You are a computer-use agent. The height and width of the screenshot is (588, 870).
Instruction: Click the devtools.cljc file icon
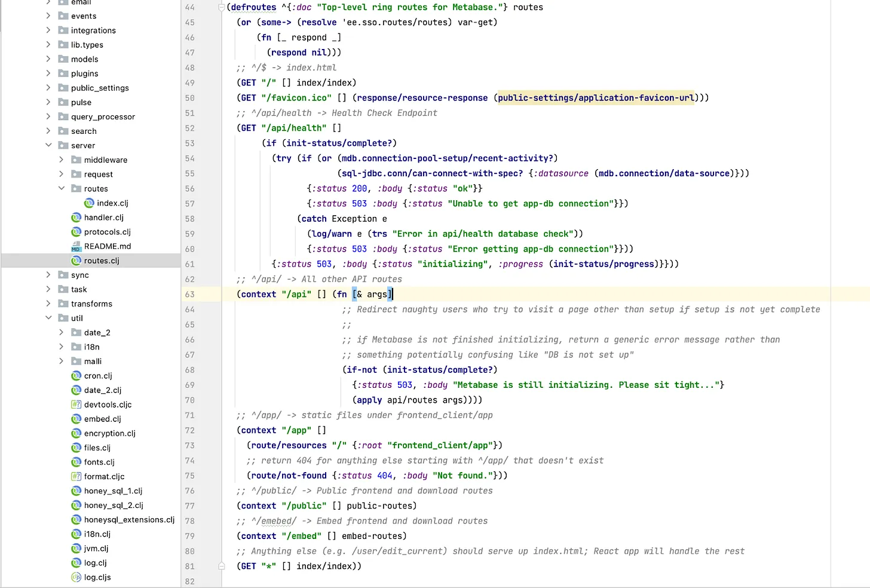76,405
